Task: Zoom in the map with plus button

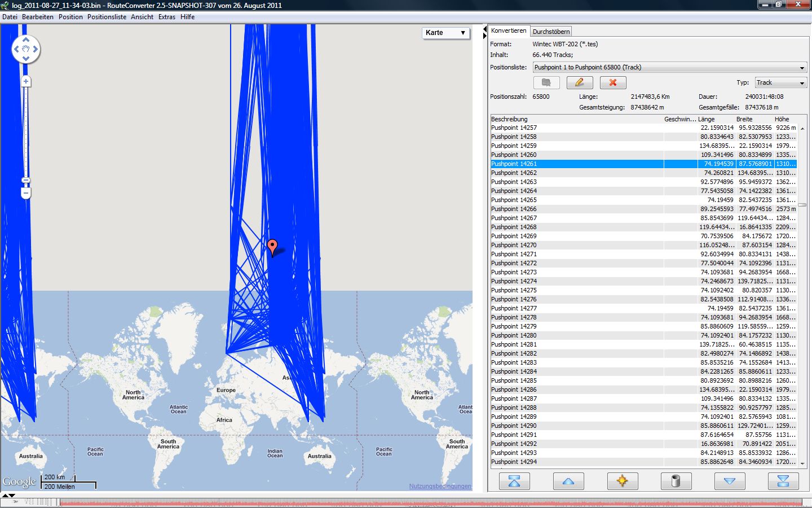Action: pyautogui.click(x=26, y=81)
